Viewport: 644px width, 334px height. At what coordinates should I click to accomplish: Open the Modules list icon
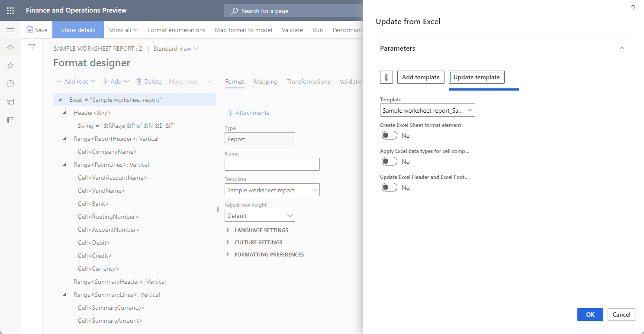click(x=10, y=120)
